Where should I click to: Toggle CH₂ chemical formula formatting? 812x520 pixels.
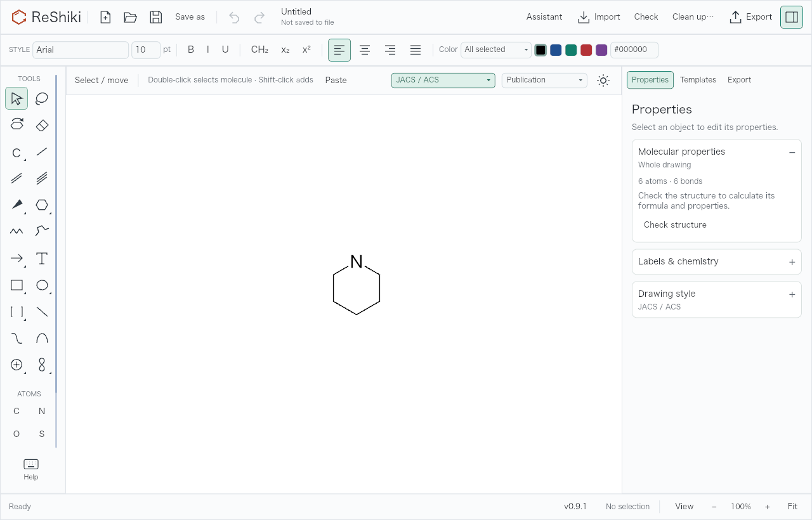pyautogui.click(x=259, y=49)
